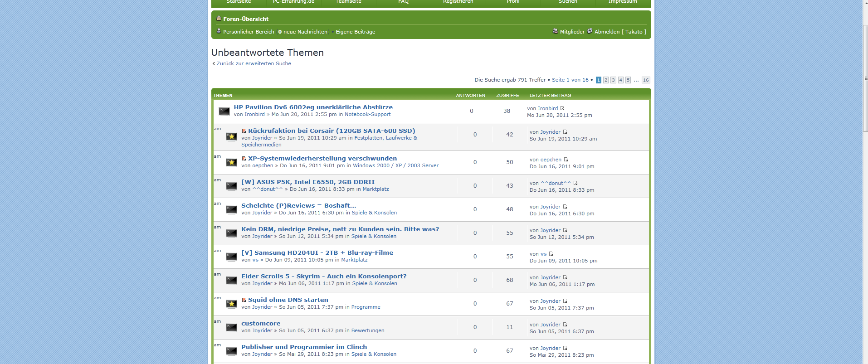This screenshot has width=868, height=364.
Task: Click the Abmelden logout icon
Action: pos(590,31)
